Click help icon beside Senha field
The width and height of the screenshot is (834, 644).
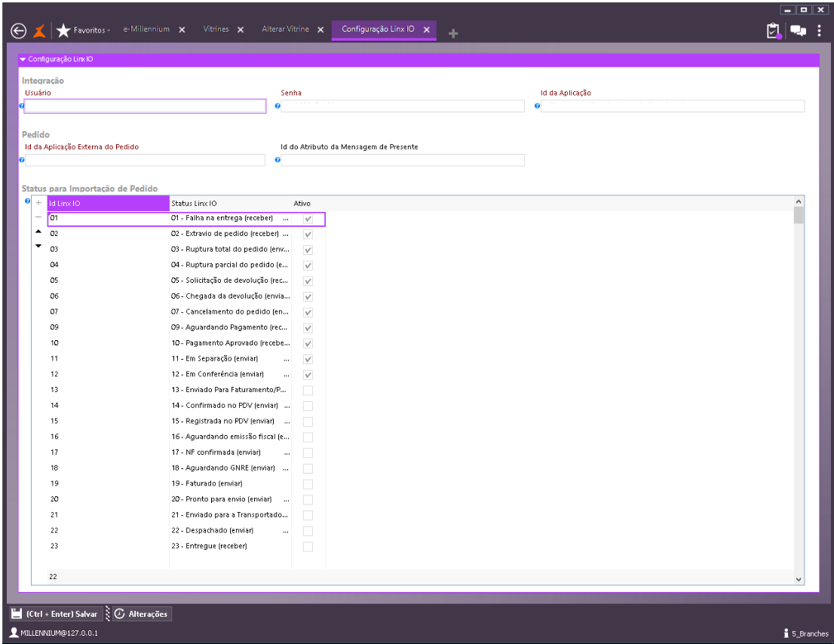277,106
